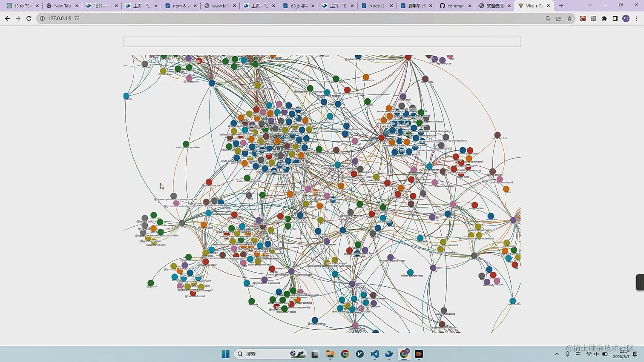644x362 pixels.
Task: Open File Explorer from the taskbar
Action: pos(330,354)
